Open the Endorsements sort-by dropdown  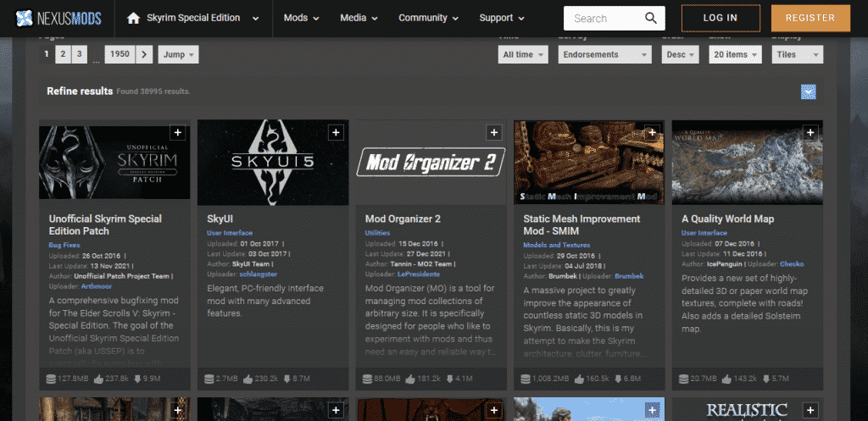pos(604,54)
